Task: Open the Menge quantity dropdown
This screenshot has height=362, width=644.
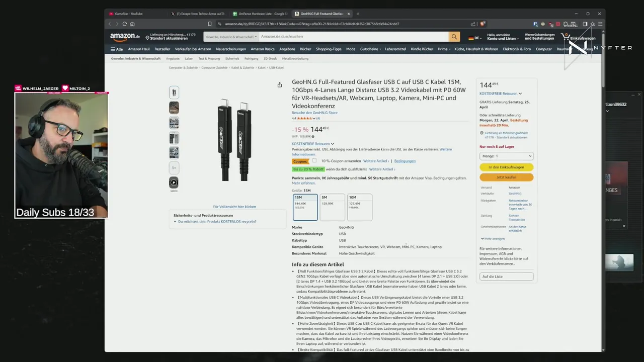Action: (506, 156)
